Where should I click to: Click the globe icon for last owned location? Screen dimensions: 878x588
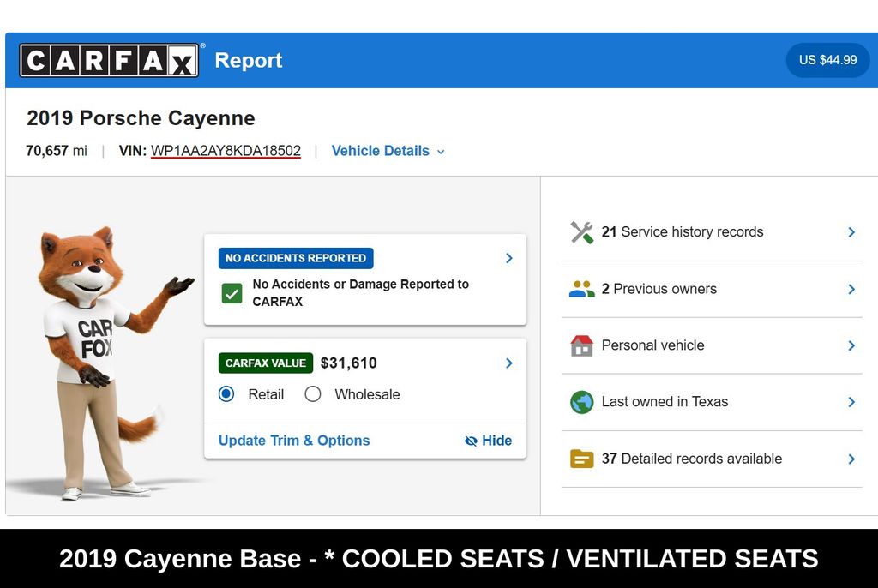tap(581, 402)
